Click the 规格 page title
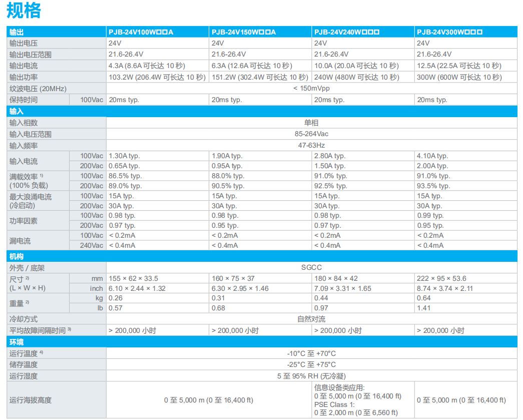This screenshot has width=523, height=420. click(24, 10)
